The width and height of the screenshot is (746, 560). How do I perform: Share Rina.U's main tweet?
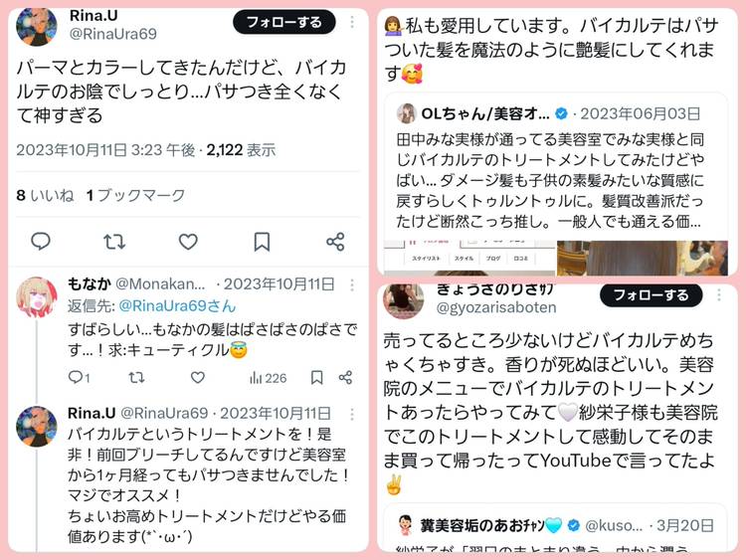(335, 242)
